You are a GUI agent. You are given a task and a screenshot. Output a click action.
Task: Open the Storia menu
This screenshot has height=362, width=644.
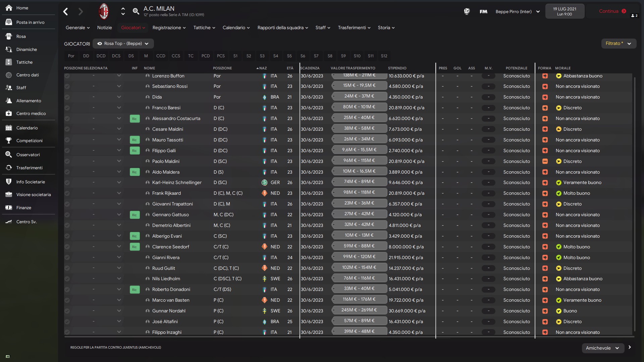386,27
